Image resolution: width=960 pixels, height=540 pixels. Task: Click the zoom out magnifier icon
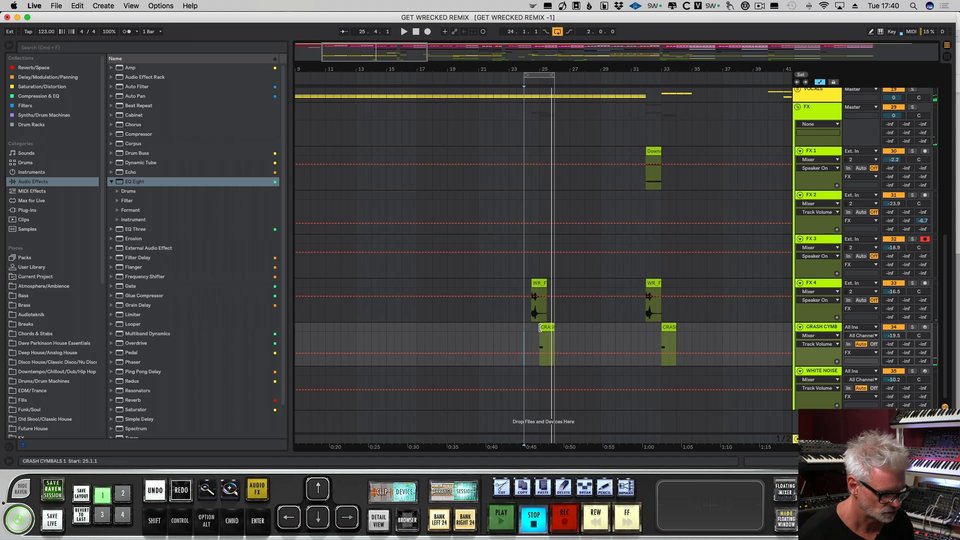(207, 489)
